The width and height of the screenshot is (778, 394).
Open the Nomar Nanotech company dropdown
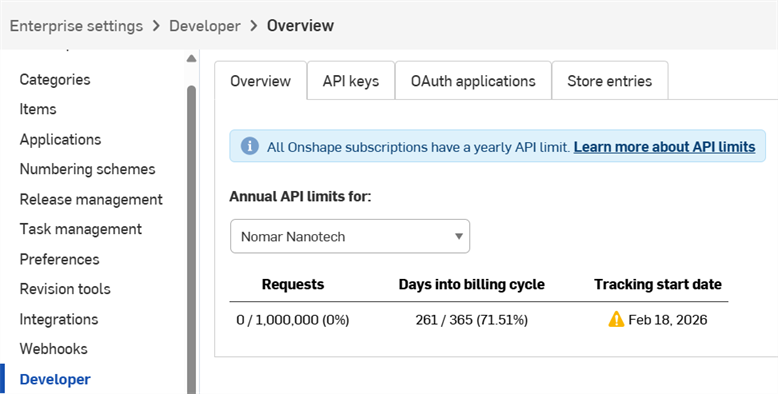point(350,236)
